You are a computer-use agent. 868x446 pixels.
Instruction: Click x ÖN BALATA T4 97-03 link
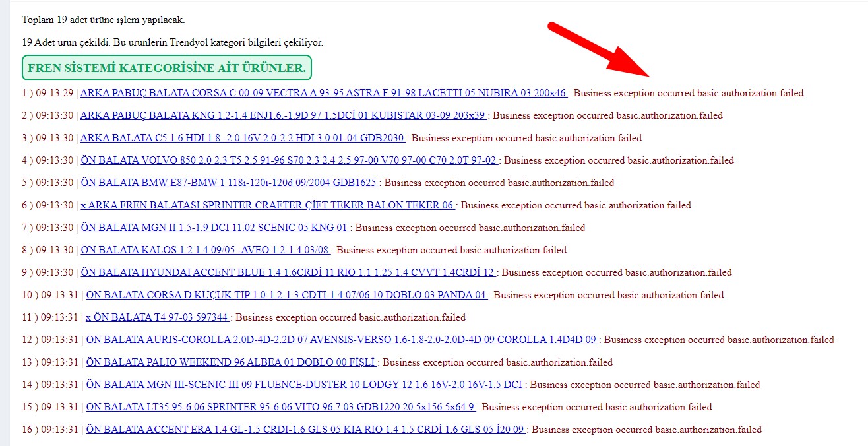pyautogui.click(x=157, y=317)
